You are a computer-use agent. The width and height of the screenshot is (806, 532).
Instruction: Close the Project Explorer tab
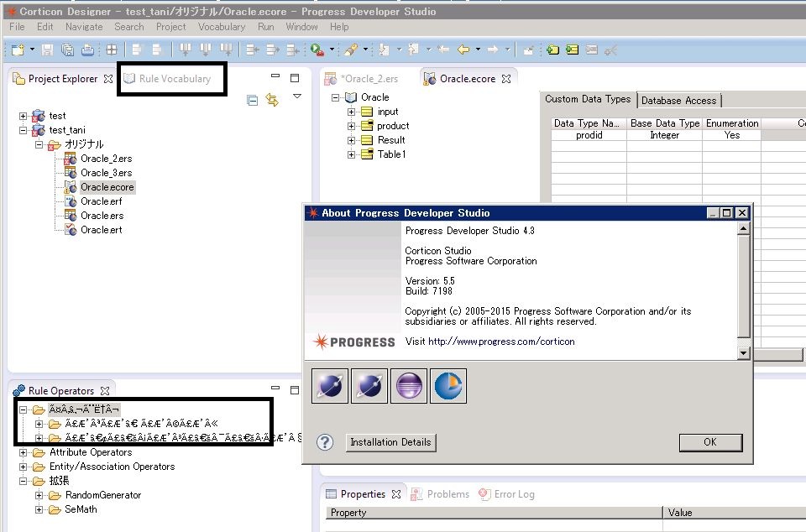coord(108,79)
